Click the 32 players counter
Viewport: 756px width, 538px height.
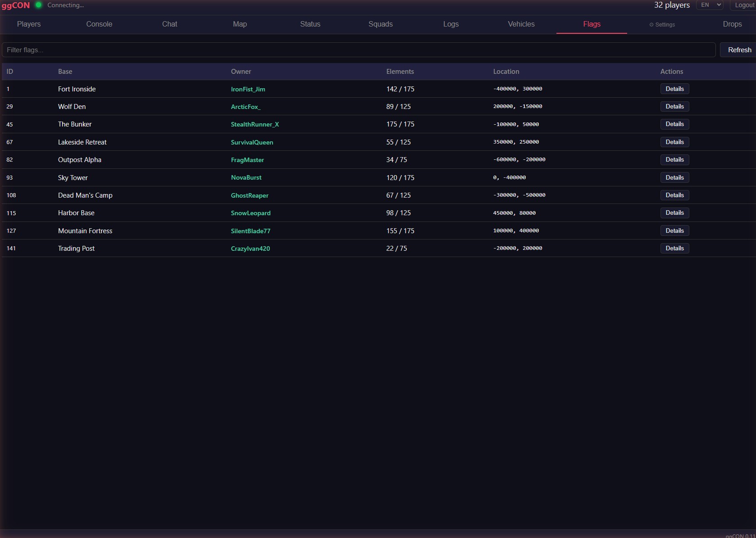click(x=672, y=5)
